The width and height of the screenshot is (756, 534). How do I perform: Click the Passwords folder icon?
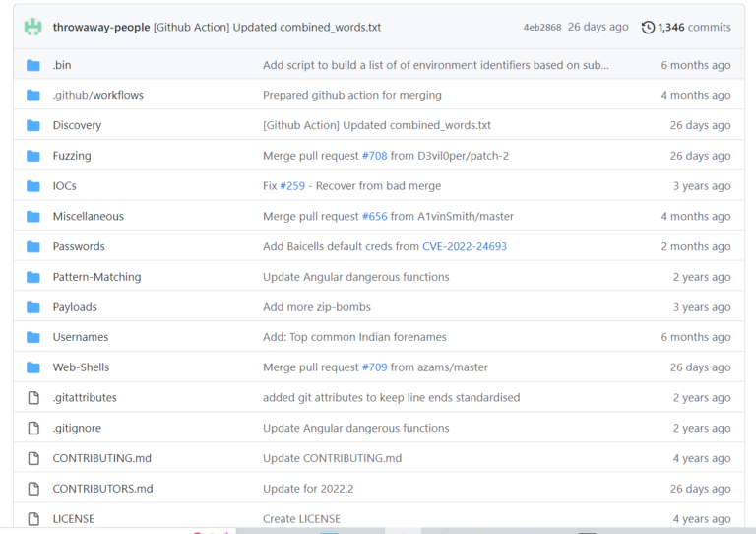click(33, 246)
